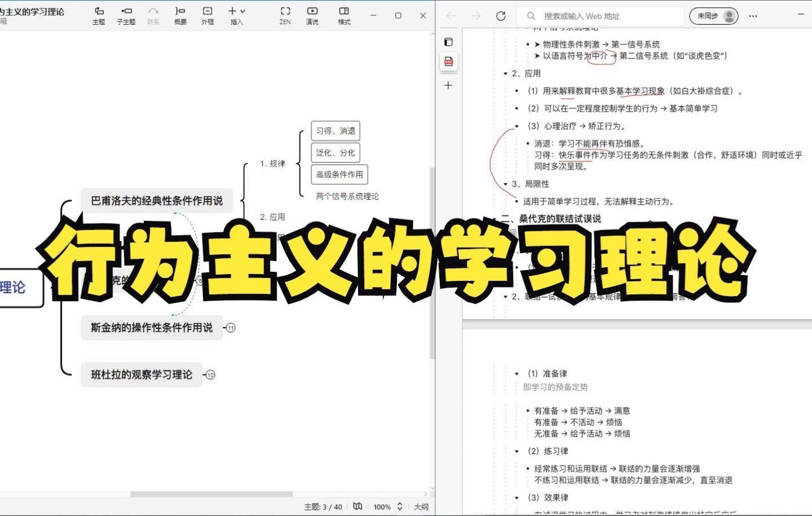This screenshot has height=516, width=812.
Task: Select the 主题 (Topic) tool
Action: 98,15
